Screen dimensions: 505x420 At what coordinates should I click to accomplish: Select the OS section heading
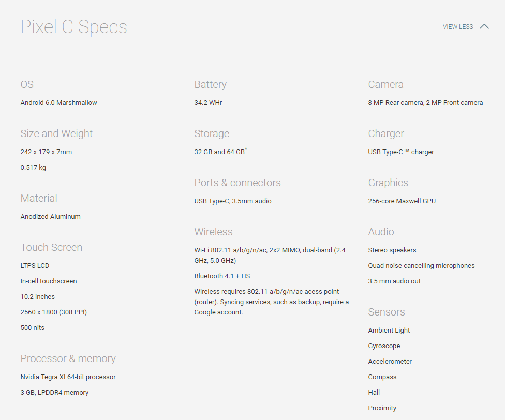tap(27, 84)
